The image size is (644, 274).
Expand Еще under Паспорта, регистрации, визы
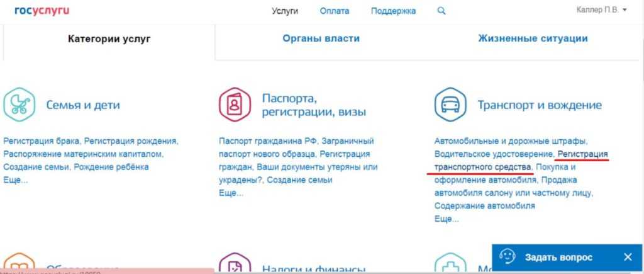(231, 193)
